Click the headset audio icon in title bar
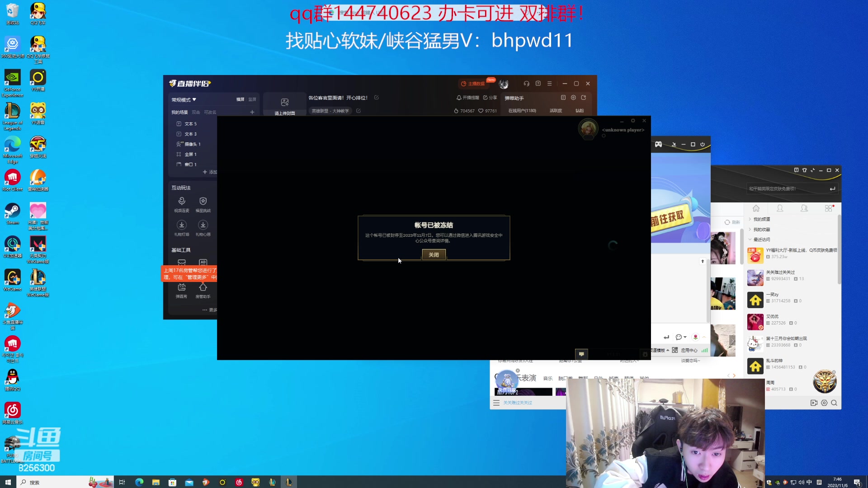 526,84
